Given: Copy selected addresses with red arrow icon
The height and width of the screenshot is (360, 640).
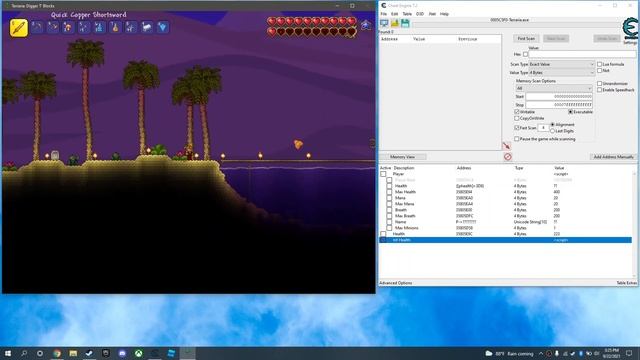Looking at the screenshot, I should pos(507,146).
